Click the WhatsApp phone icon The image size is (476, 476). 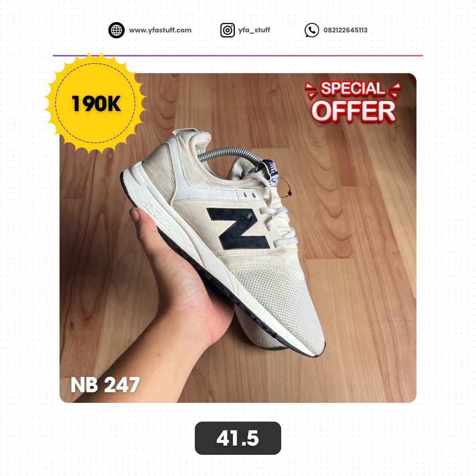click(x=312, y=30)
